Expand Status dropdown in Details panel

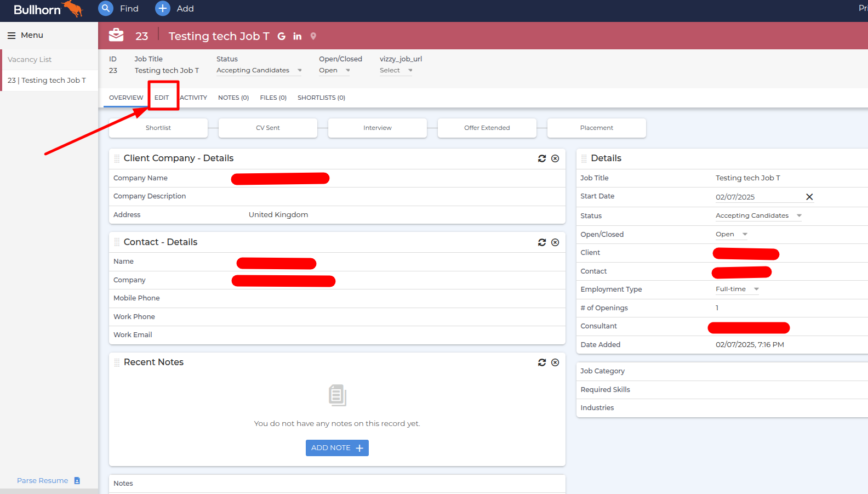click(x=758, y=215)
